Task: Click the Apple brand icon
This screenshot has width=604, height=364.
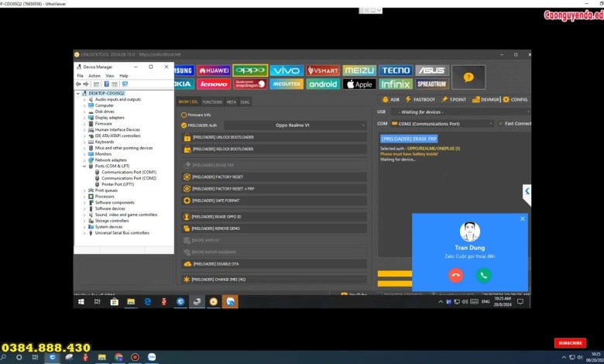Action: point(359,84)
